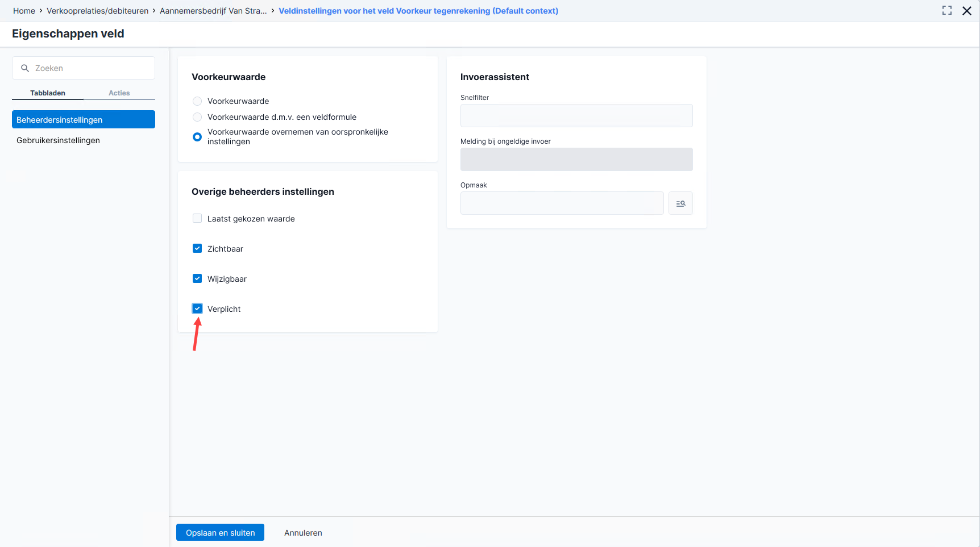Image resolution: width=980 pixels, height=547 pixels.
Task: Select the Voorkeurwaarde radio option
Action: [x=197, y=101]
